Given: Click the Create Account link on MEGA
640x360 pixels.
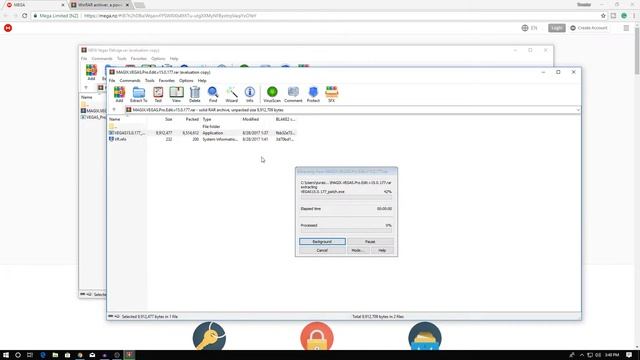Looking at the screenshot, I should point(589,28).
